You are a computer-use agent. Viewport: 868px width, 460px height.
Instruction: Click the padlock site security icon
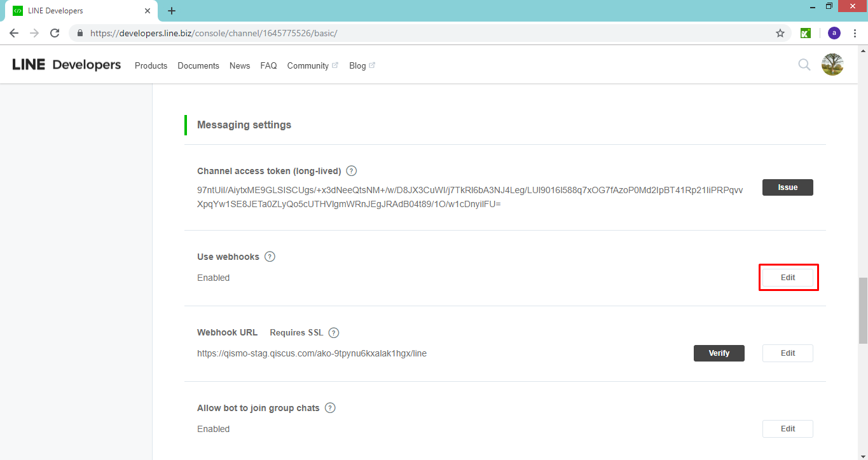click(x=80, y=33)
